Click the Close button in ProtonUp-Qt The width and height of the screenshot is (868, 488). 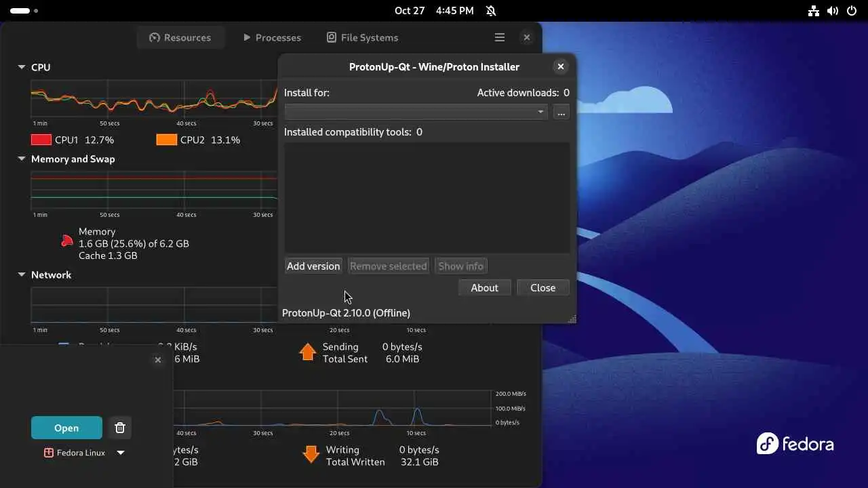542,288
